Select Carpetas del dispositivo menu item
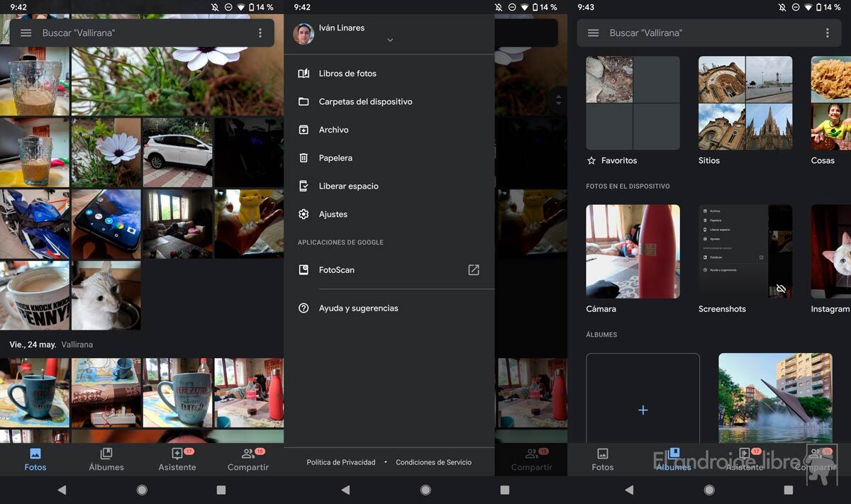Screen dimensions: 851x504 point(365,101)
